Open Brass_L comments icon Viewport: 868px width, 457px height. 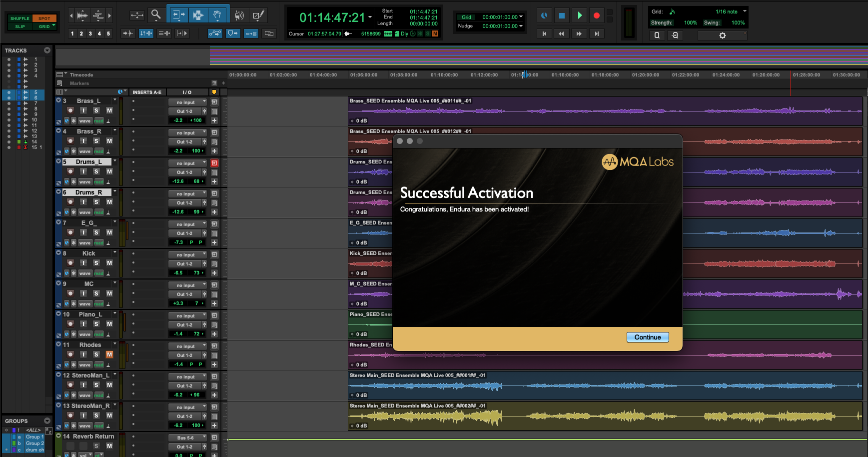click(214, 111)
